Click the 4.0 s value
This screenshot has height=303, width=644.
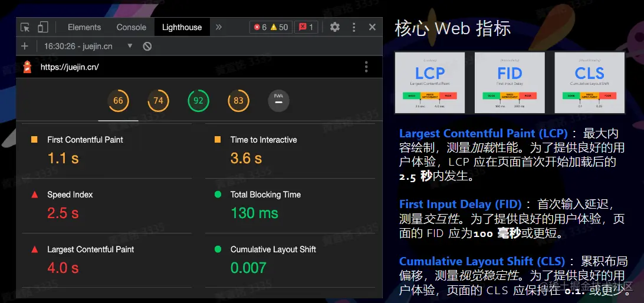pos(63,268)
